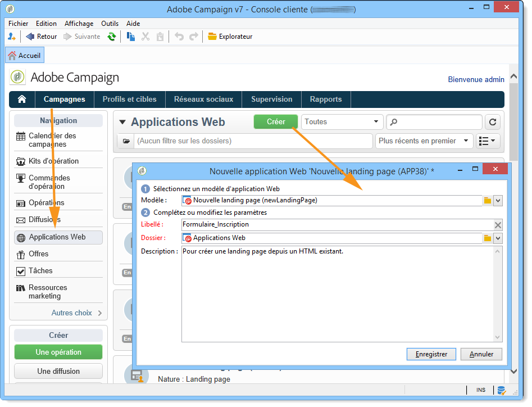The width and height of the screenshot is (532, 407).
Task: Open Kits d'opération in navigation
Action: coord(58,161)
